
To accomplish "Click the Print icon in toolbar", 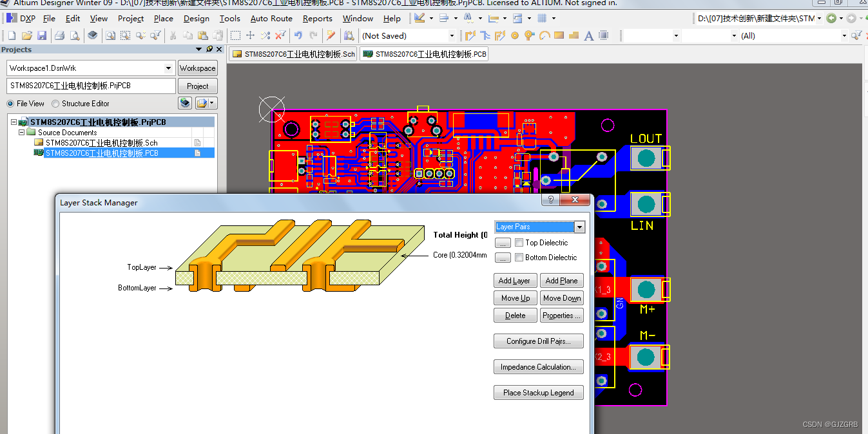I will [x=59, y=35].
